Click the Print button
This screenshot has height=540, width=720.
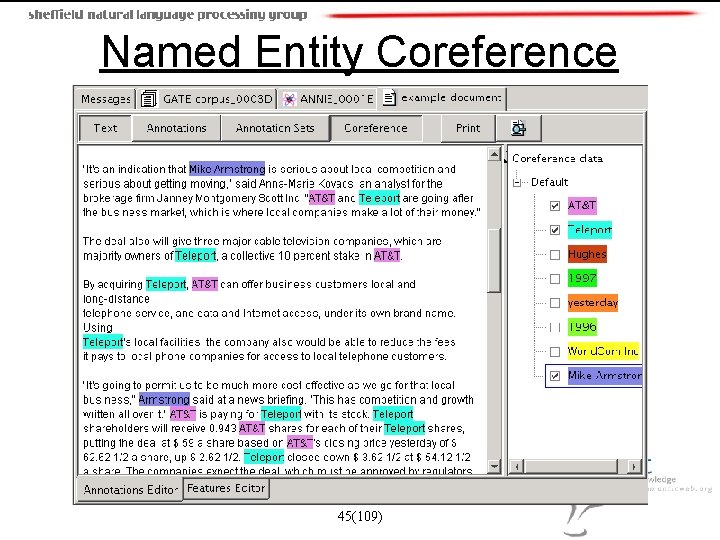468,128
